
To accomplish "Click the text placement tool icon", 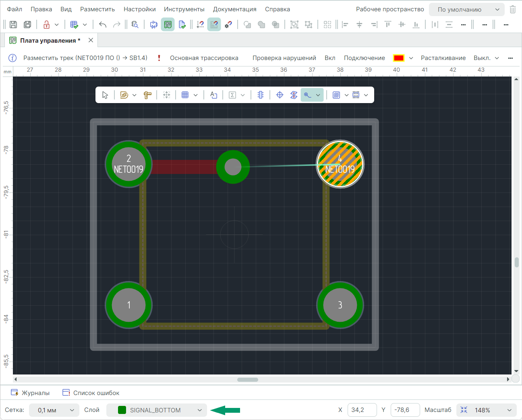I will pos(213,95).
